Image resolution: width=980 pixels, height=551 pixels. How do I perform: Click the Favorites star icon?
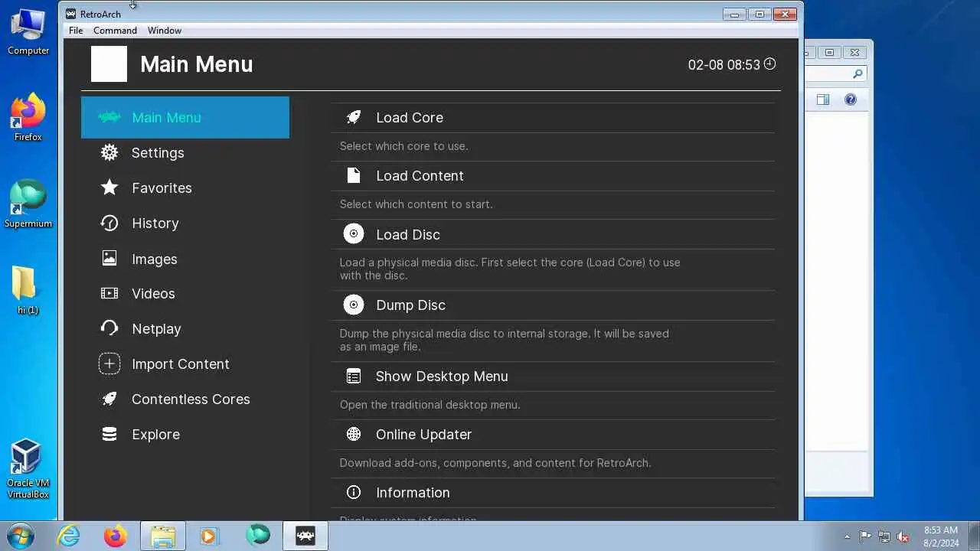pos(109,187)
